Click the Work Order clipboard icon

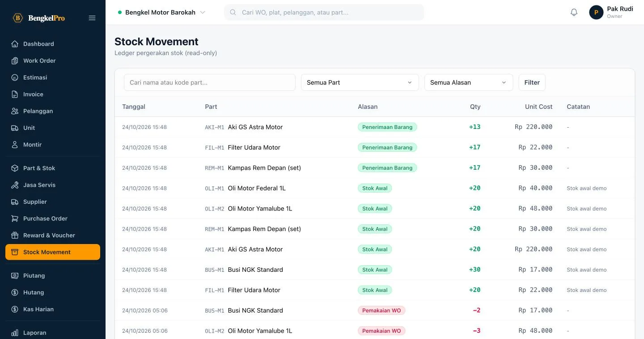point(15,61)
